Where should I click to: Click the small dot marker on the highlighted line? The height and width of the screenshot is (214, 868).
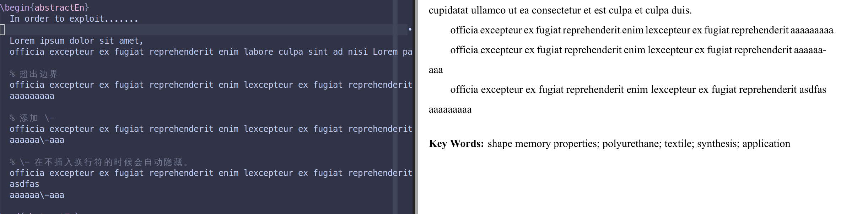click(410, 30)
